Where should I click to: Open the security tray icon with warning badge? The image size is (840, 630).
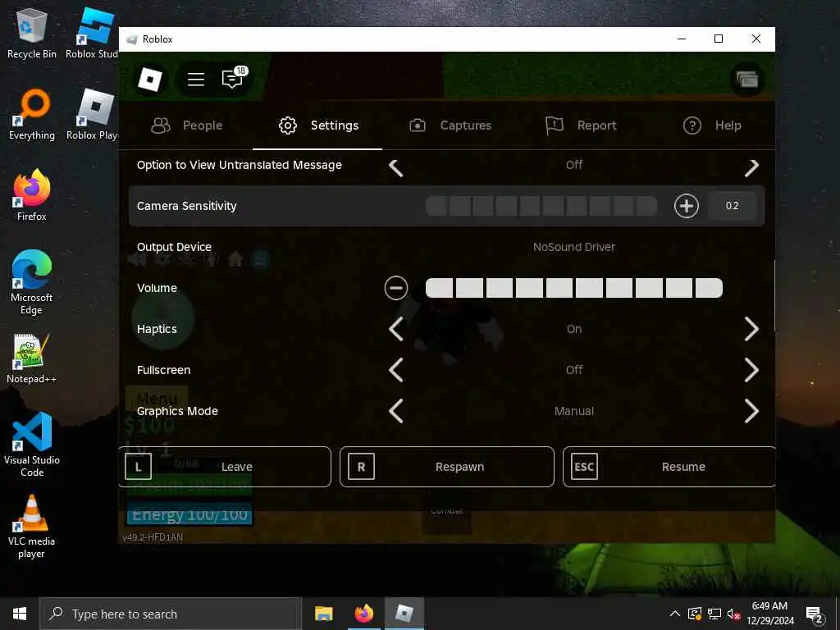click(695, 614)
